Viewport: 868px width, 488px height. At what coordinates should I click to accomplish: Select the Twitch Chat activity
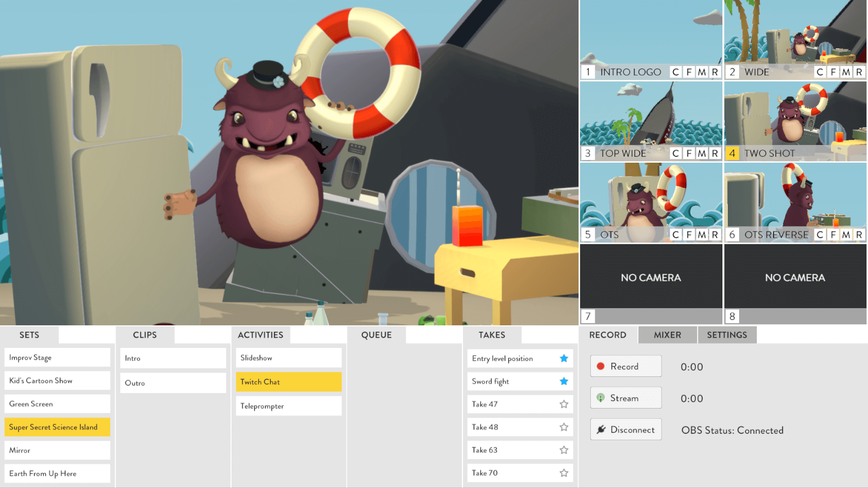pyautogui.click(x=288, y=382)
